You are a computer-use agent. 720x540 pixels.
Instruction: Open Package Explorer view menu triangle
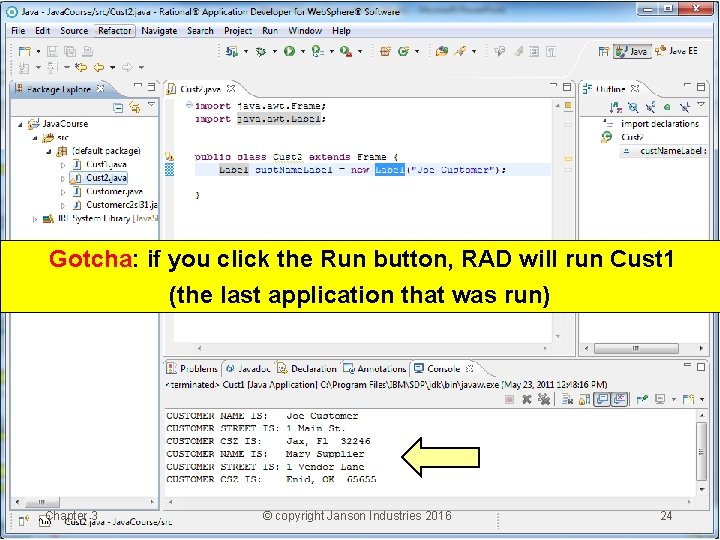(x=151, y=106)
